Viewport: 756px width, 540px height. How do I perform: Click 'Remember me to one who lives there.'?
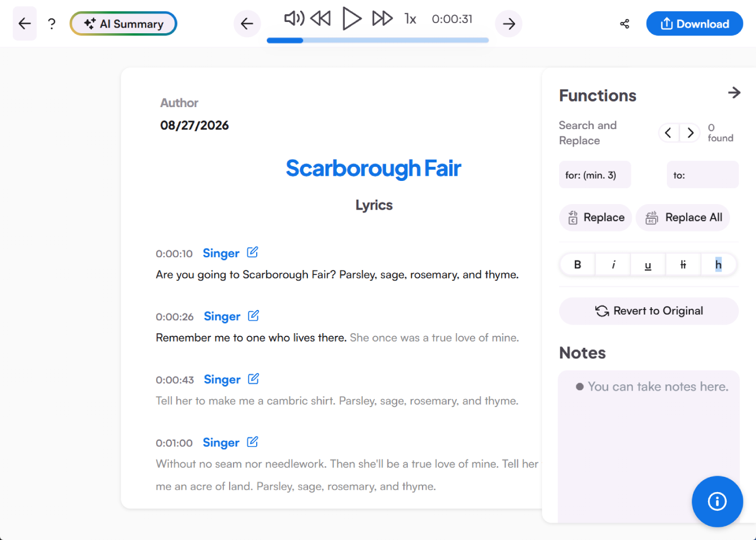[x=251, y=338]
